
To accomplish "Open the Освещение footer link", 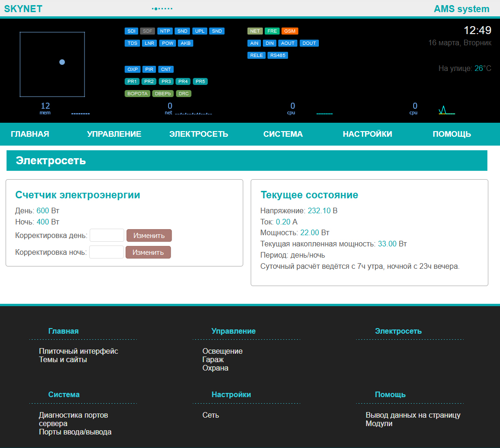I will [222, 351].
